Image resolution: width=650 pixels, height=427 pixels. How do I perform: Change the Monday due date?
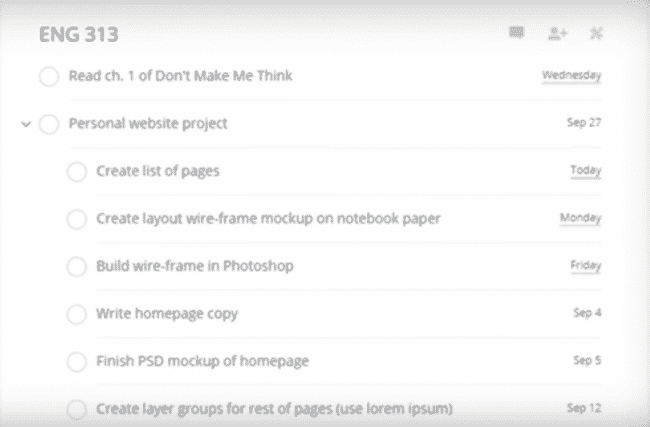click(x=580, y=218)
